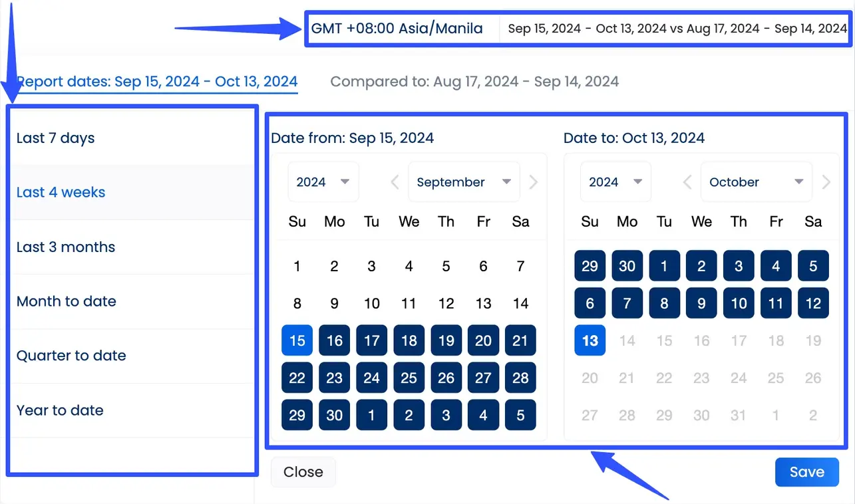Click the next month arrow beside September
This screenshot has width=855, height=504.
pos(534,181)
